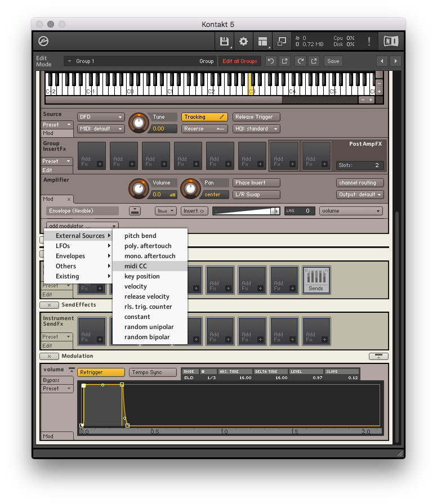437x504 pixels.
Task: Click keyboard zoom-out minus icon
Action: click(363, 100)
